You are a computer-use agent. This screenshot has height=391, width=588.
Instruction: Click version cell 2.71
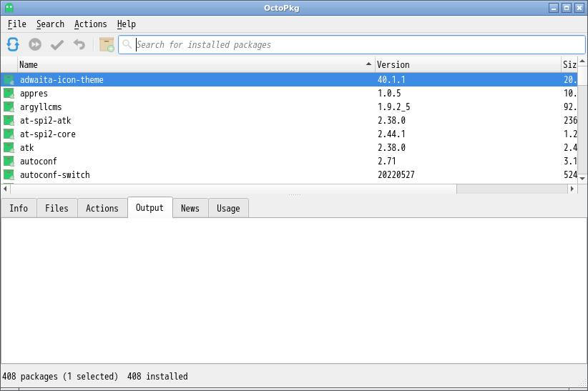coord(386,162)
